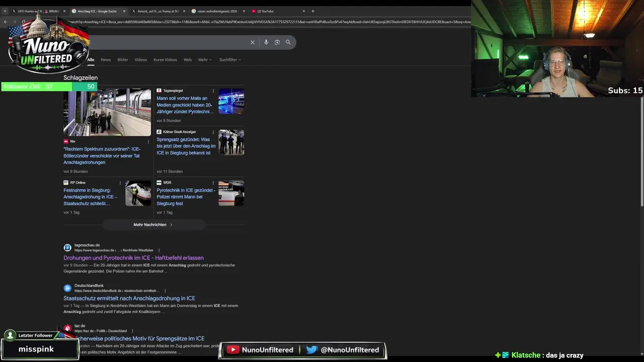Open the large ICE platform headline image
The width and height of the screenshot is (644, 362).
(x=107, y=112)
